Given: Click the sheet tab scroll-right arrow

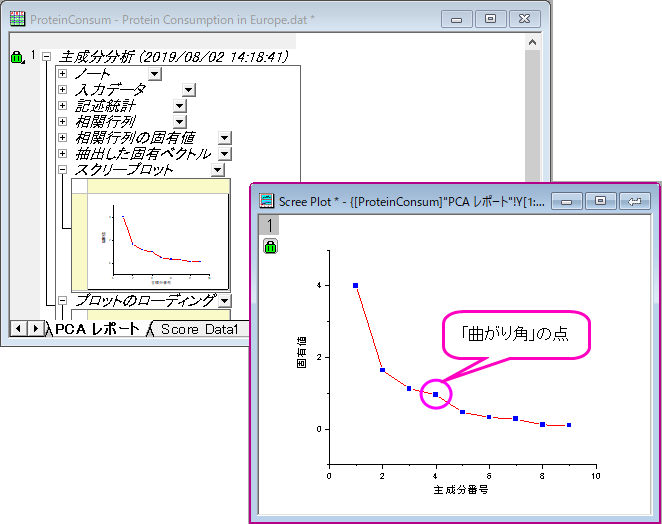Looking at the screenshot, I should point(35,329).
